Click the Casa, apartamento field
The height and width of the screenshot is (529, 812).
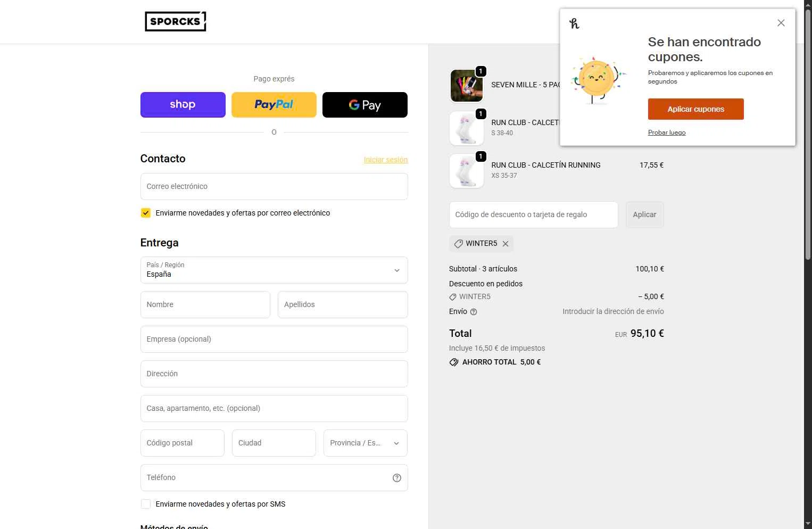pyautogui.click(x=274, y=408)
